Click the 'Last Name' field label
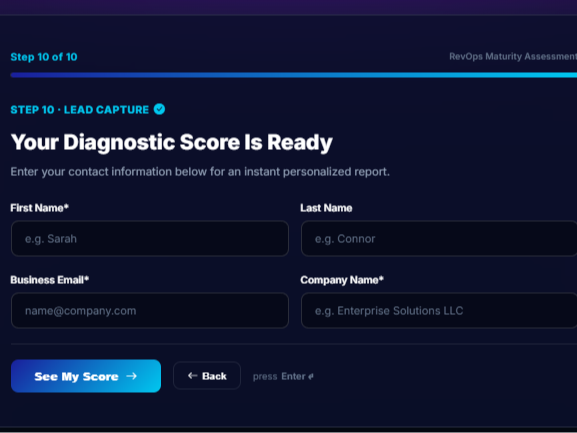Image resolution: width=577 pixels, height=433 pixels. [326, 208]
